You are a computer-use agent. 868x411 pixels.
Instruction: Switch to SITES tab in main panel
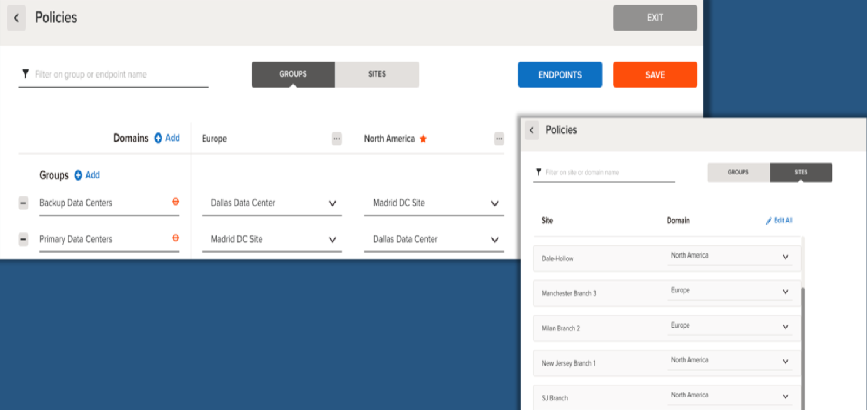(377, 74)
